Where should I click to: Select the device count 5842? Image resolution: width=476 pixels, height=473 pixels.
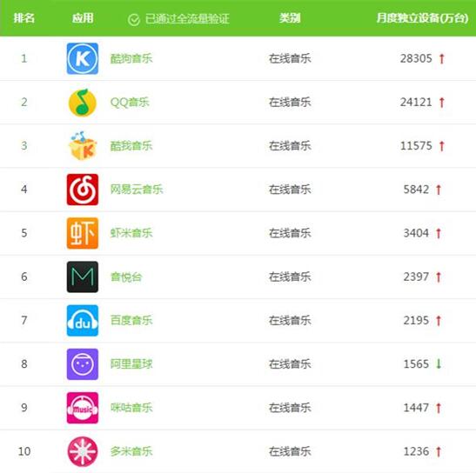tap(416, 190)
